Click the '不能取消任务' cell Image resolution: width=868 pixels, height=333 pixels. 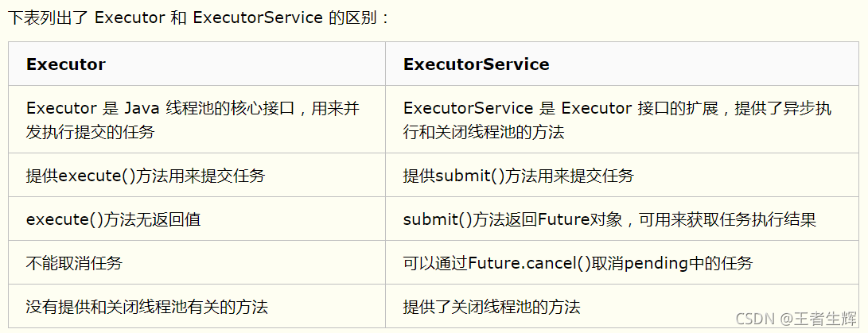pos(197,263)
